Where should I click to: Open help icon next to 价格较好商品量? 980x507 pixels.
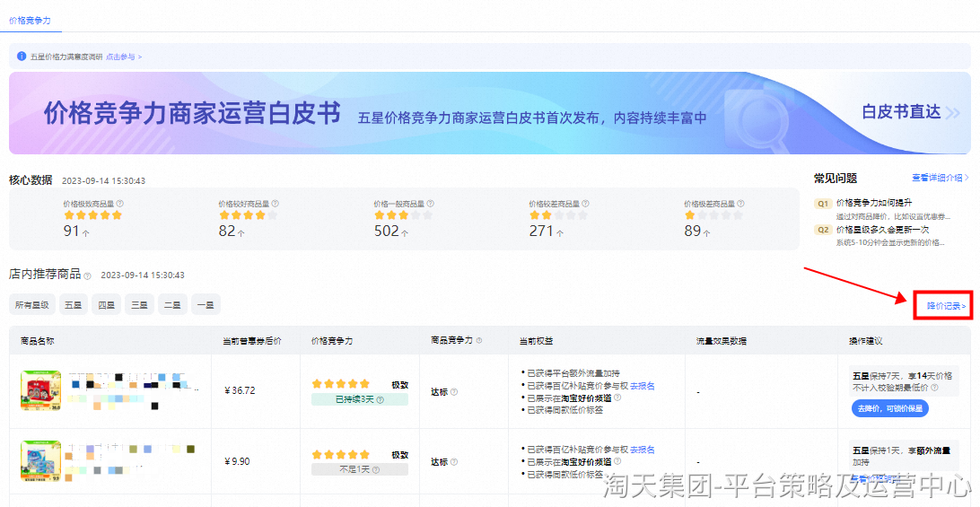275,204
